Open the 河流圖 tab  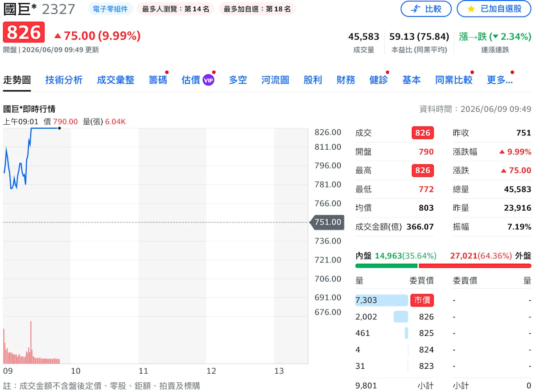275,80
